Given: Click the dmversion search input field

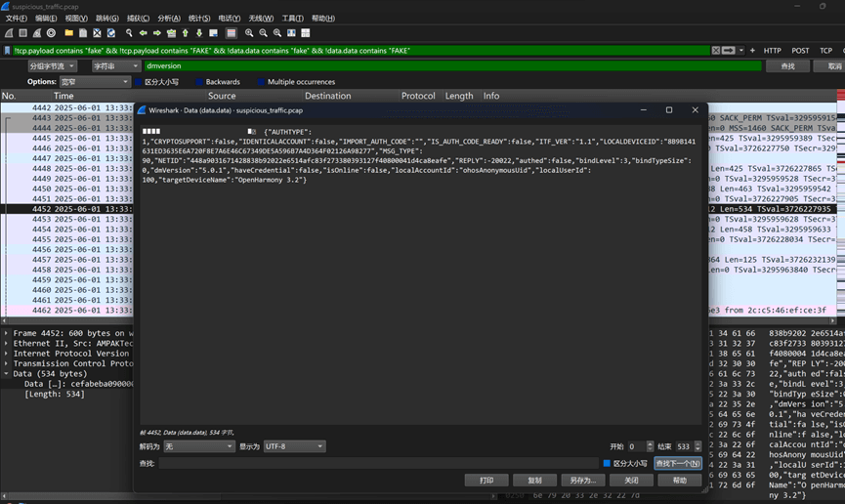Looking at the screenshot, I should coord(452,65).
